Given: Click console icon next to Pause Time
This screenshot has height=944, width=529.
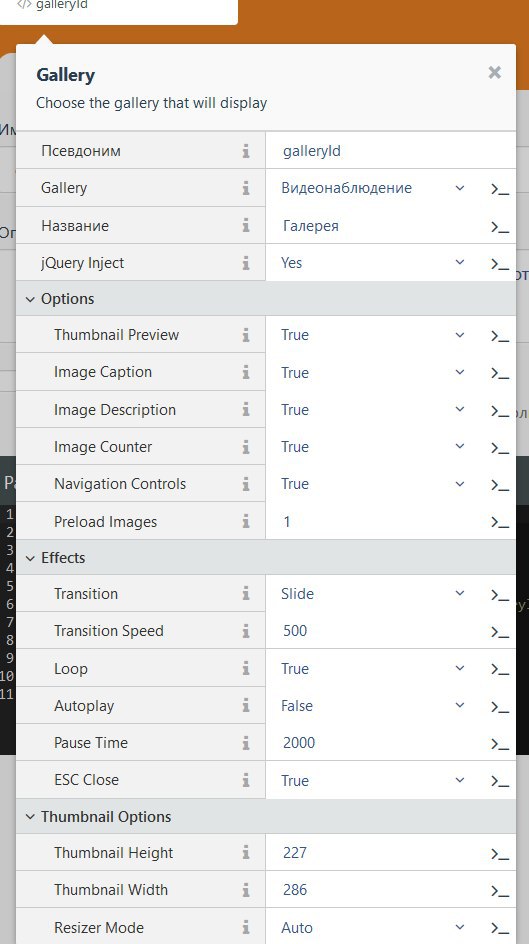Looking at the screenshot, I should pos(500,744).
